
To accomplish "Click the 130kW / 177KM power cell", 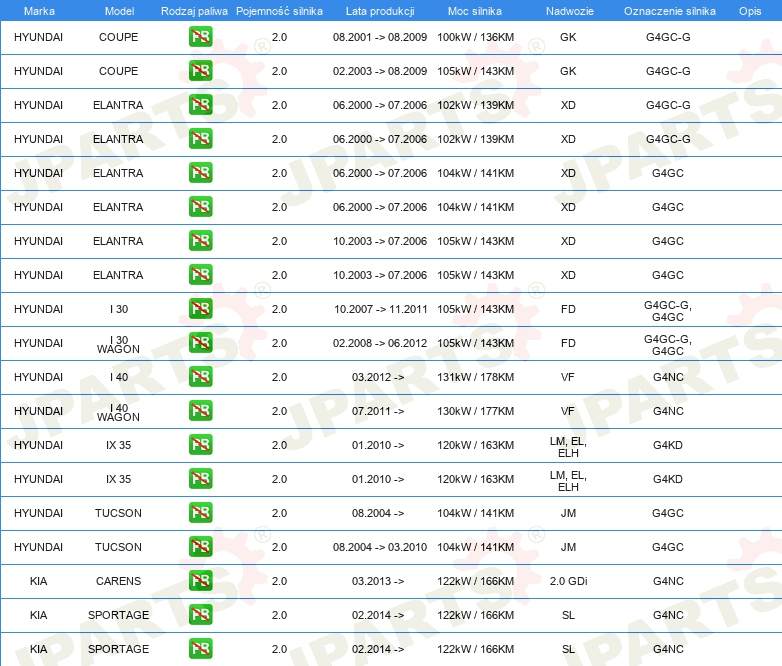I will tap(475, 411).
